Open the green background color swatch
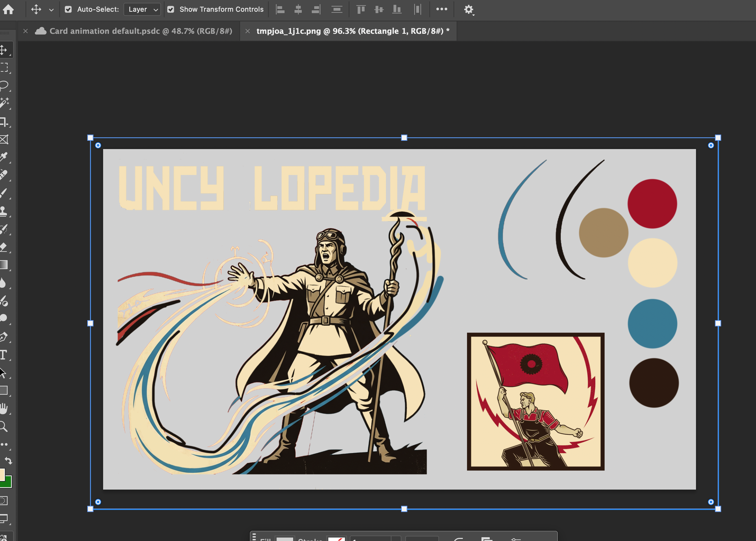 (x=8, y=483)
